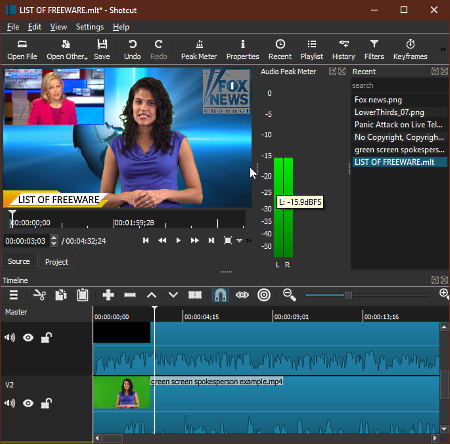Viewport: 450px width, 444px height.
Task: Play the video in the player
Action: click(x=178, y=240)
